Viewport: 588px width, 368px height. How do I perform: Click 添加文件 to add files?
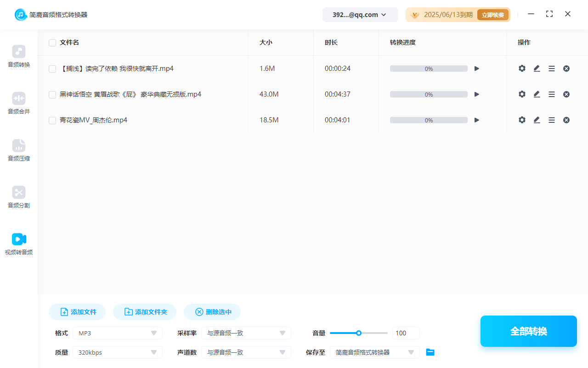click(x=77, y=311)
